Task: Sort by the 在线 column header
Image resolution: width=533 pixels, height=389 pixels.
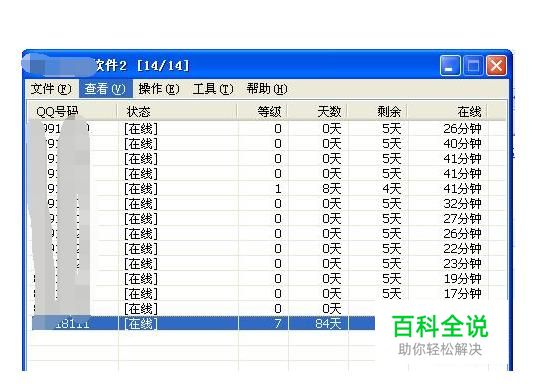Action: coord(447,112)
